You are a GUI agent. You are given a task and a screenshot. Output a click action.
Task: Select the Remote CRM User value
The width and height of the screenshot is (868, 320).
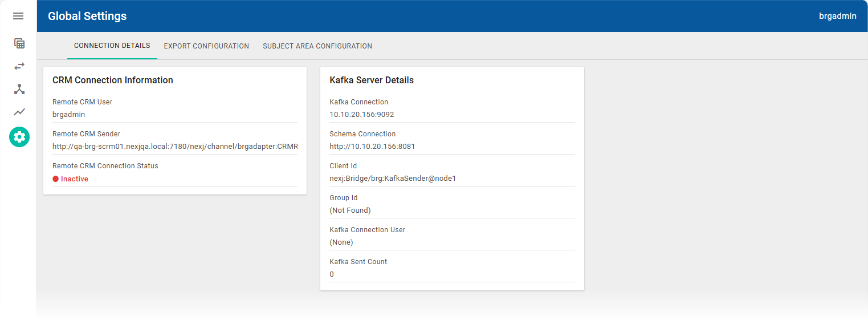(69, 115)
